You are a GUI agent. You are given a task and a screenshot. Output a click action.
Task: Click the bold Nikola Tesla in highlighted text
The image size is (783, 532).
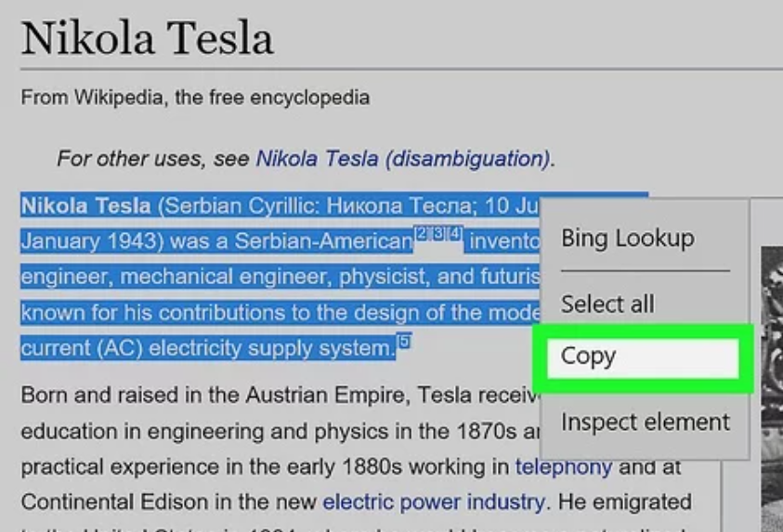(85, 206)
